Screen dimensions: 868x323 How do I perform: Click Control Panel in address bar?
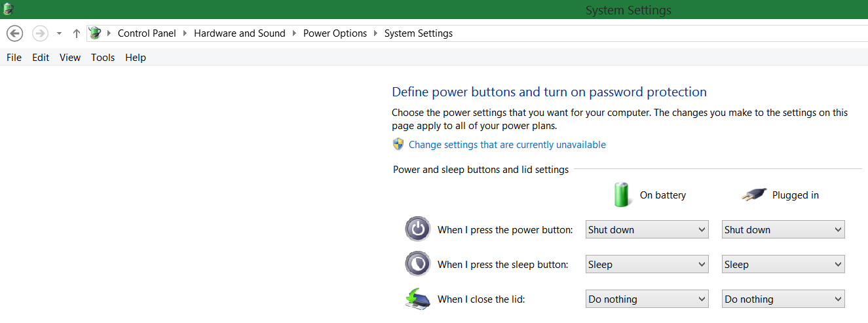click(147, 33)
